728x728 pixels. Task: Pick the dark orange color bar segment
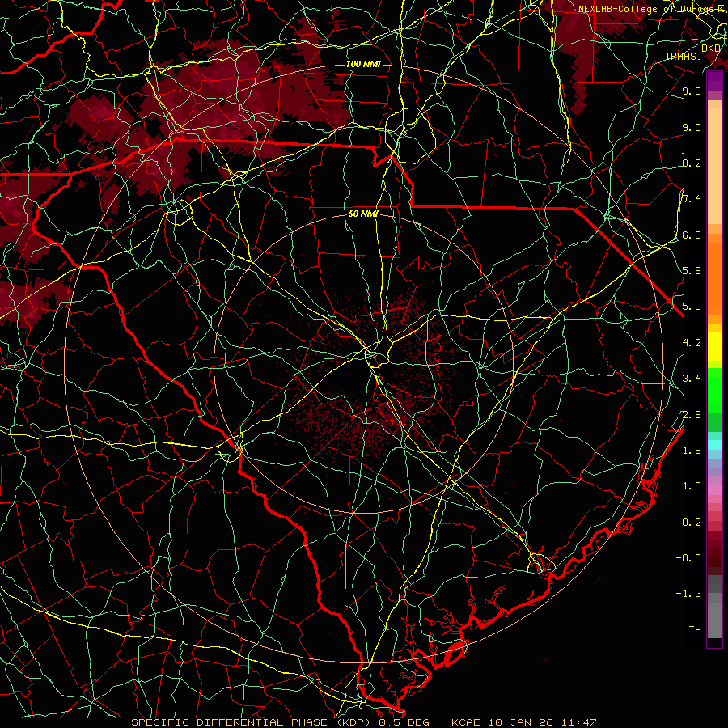point(714,278)
